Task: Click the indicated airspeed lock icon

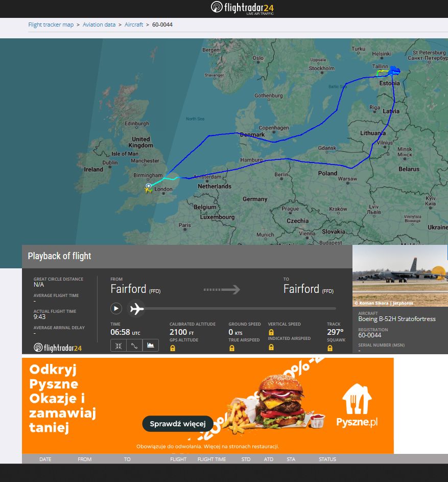Action: tap(271, 347)
